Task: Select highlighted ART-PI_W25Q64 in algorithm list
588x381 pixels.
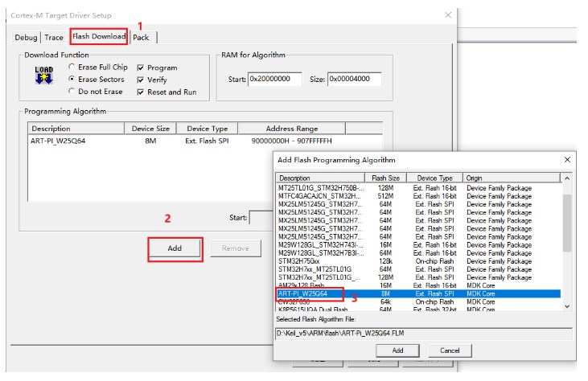Action: pyautogui.click(x=418, y=293)
